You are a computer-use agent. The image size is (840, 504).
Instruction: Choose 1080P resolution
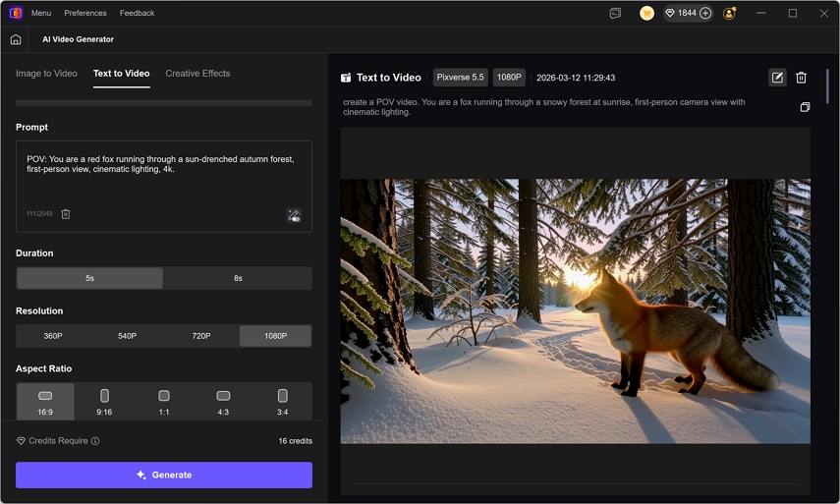click(x=275, y=336)
